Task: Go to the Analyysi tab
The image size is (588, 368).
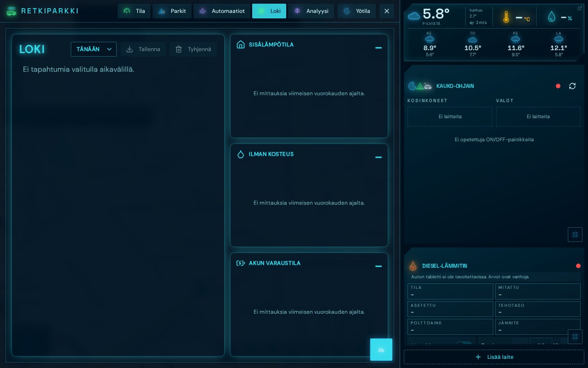Action: pyautogui.click(x=311, y=11)
